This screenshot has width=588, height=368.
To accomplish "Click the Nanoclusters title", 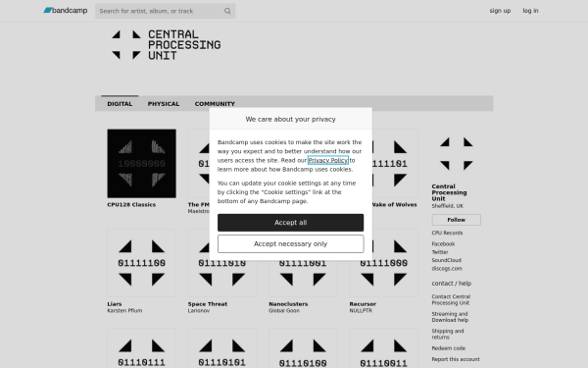I will (288, 304).
